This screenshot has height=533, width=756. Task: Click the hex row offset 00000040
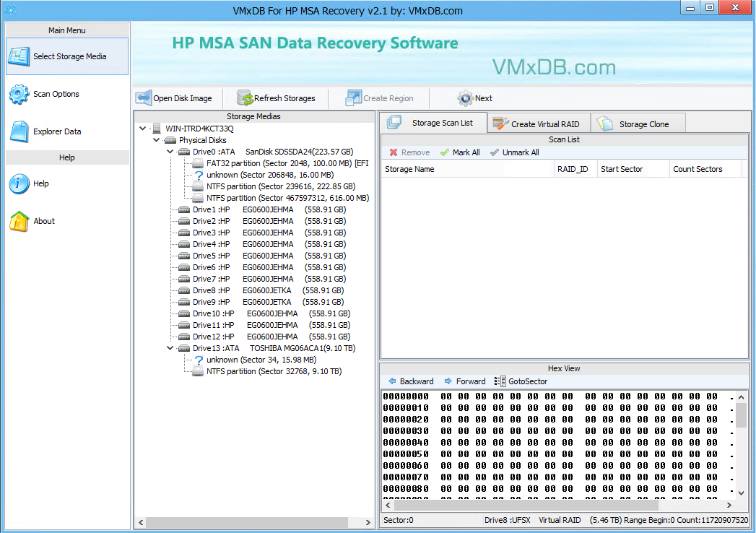pyautogui.click(x=406, y=442)
